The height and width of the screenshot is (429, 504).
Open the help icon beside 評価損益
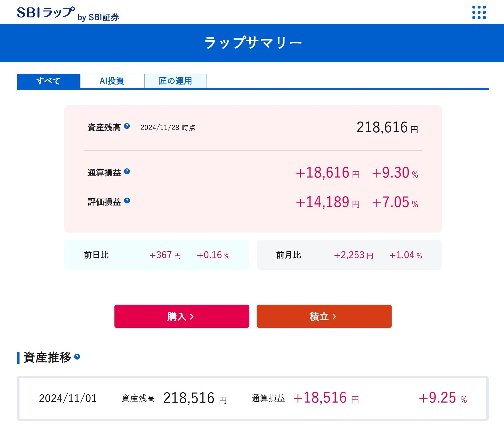coord(127,201)
